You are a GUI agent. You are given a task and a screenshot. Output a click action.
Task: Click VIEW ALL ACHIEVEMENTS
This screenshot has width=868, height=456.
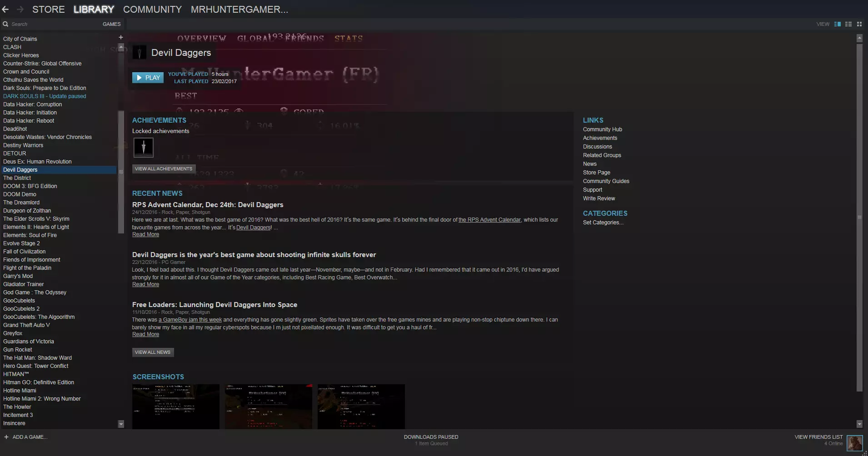click(x=164, y=169)
